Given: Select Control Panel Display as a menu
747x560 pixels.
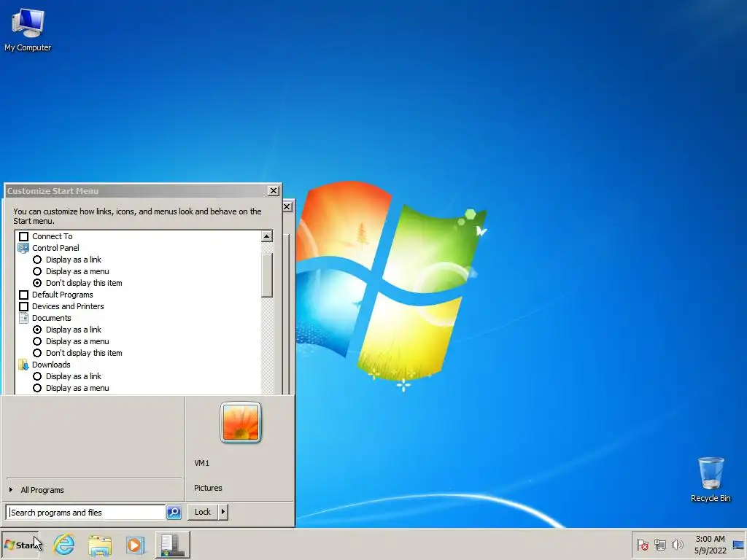Looking at the screenshot, I should point(37,271).
